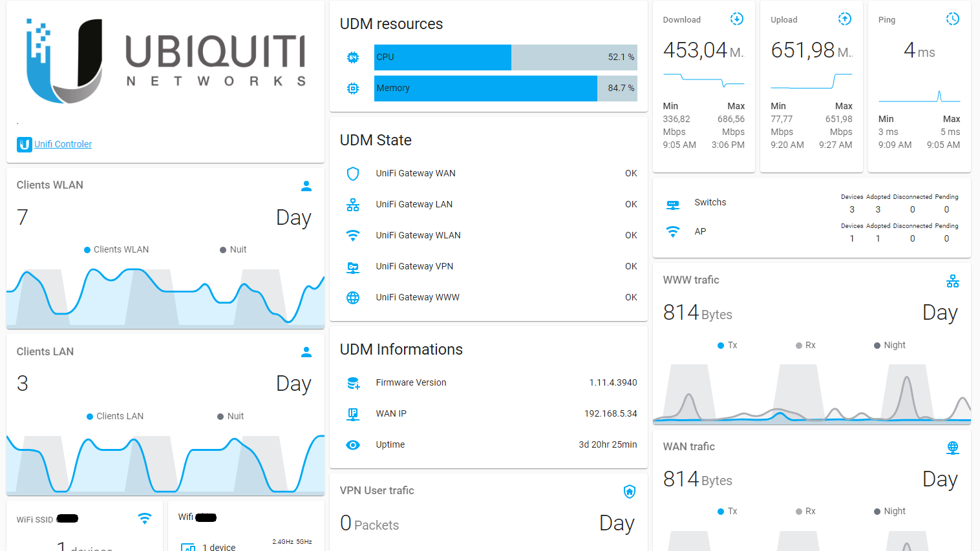Click the Gateway WAN shield icon

353,173
